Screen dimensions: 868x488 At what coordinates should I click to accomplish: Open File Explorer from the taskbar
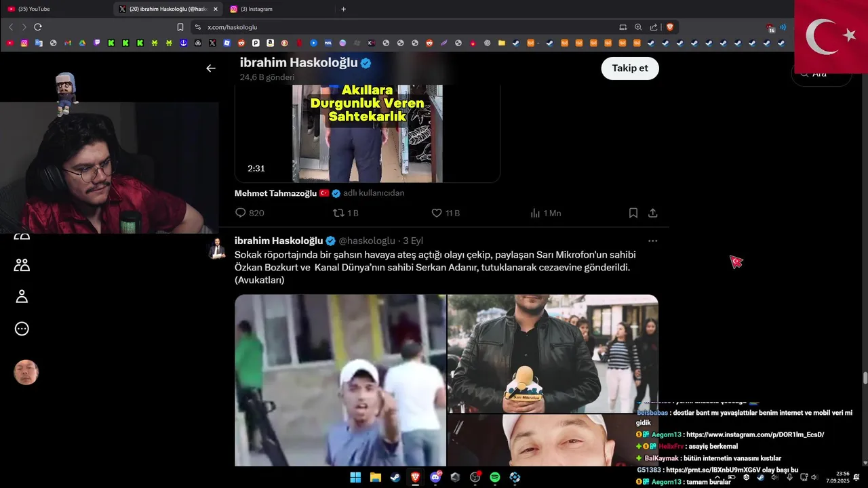[x=375, y=477]
